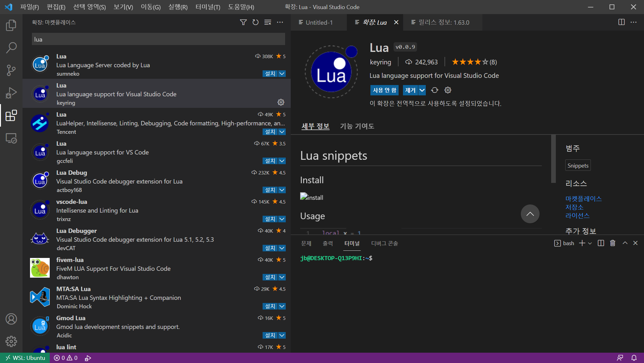Open Run and Debug view
The width and height of the screenshot is (644, 363).
click(11, 93)
